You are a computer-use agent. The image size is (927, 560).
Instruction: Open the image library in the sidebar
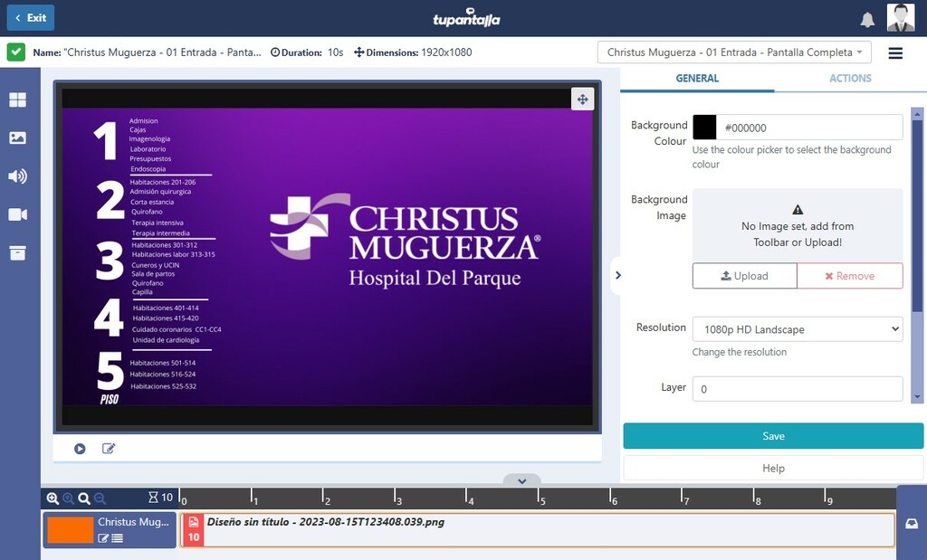(17, 138)
